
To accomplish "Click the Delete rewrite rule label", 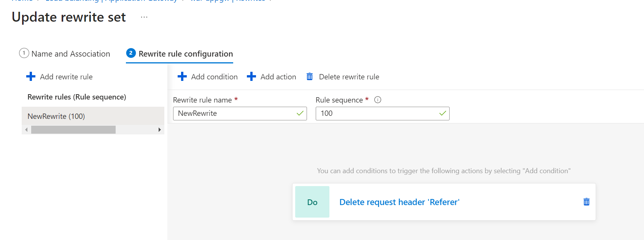I will [x=349, y=77].
